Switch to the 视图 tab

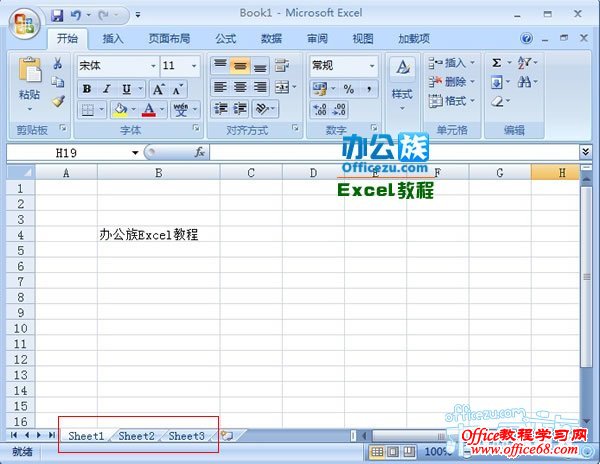coord(363,39)
